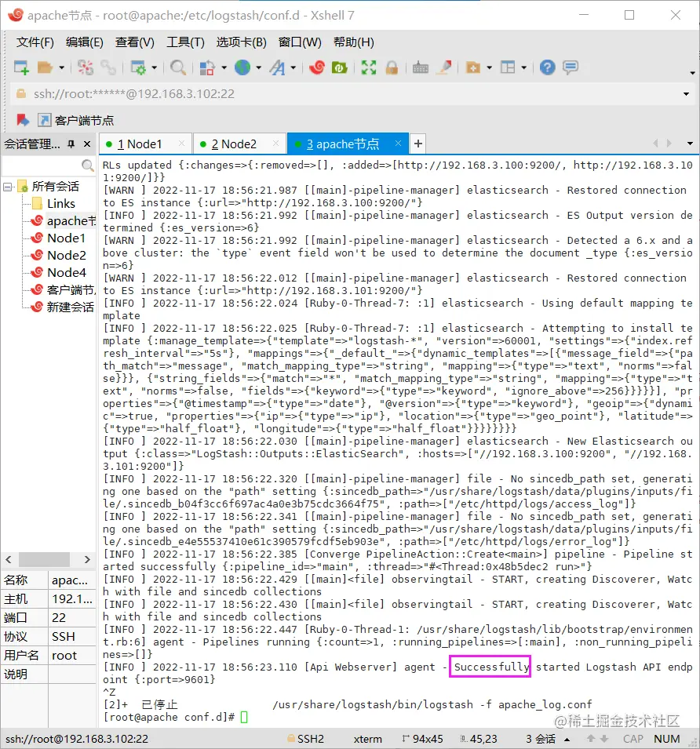The width and height of the screenshot is (700, 749).
Task: Close the session manager panel
Action: [87, 144]
